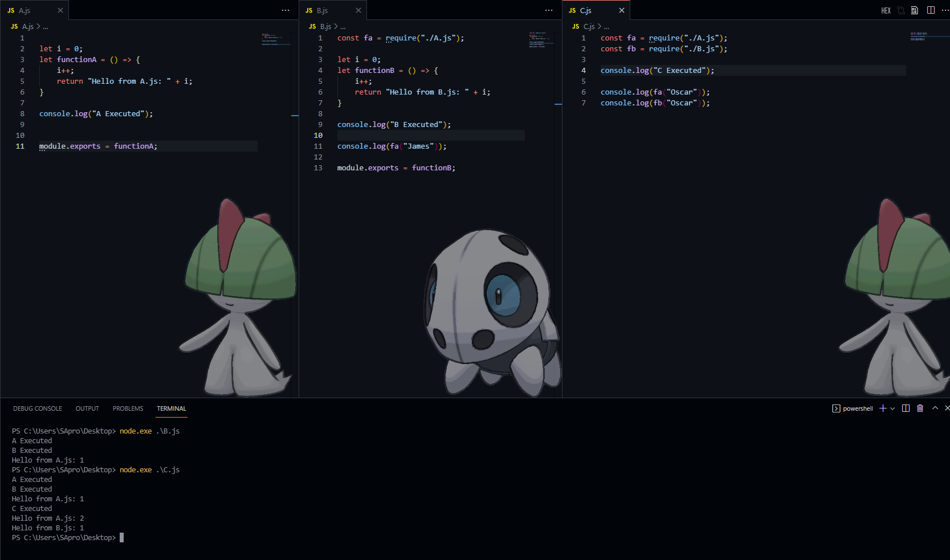950x560 pixels.
Task: Click 'const fa = require' line in B.js
Action: point(401,38)
